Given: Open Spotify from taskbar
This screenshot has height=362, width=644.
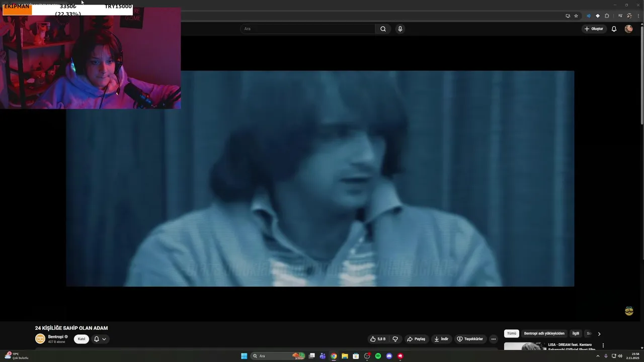Looking at the screenshot, I should click(378, 356).
